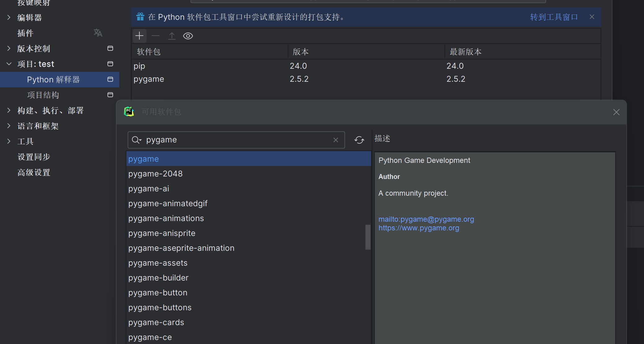644x344 pixels.
Task: Expand the 版本控制 settings section
Action: (9, 48)
